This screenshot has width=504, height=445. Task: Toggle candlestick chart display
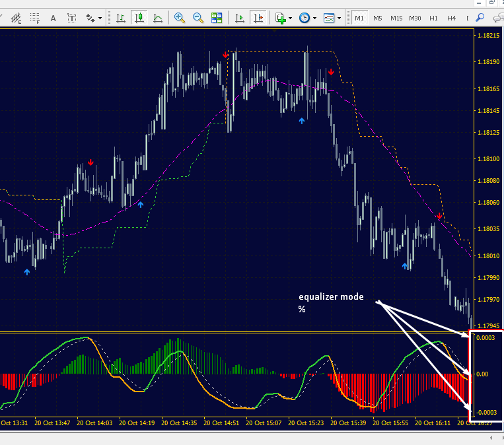pos(139,18)
